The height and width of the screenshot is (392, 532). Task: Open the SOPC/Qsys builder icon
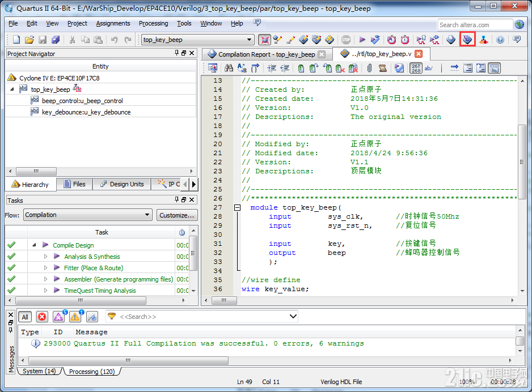point(483,40)
